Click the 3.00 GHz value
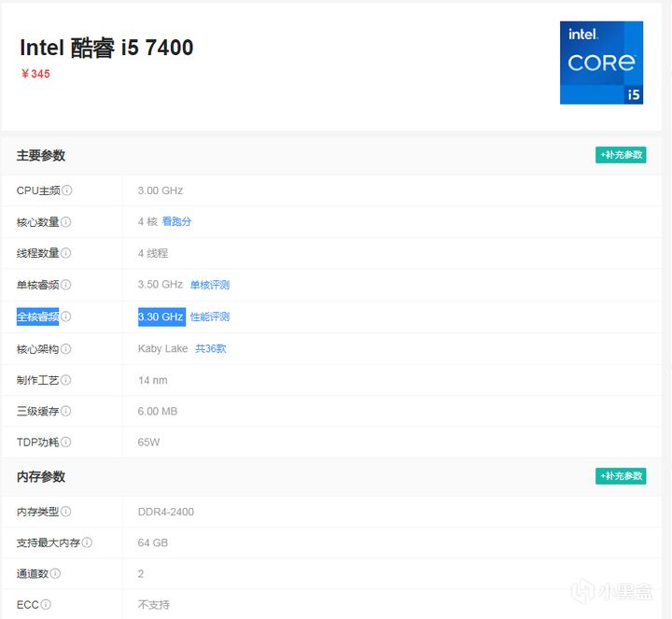This screenshot has width=672, height=619. tap(161, 190)
